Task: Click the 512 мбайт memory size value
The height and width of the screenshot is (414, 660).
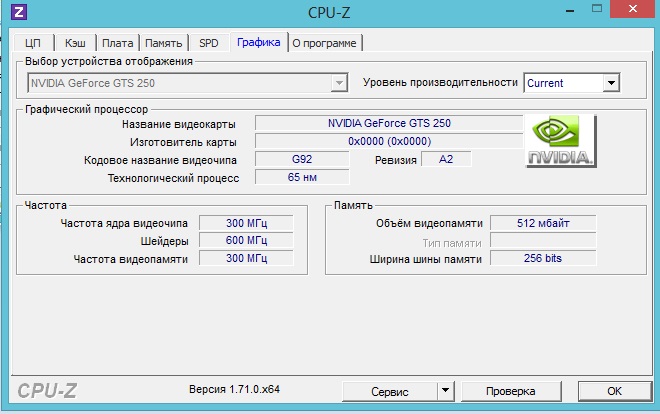Action: click(543, 223)
